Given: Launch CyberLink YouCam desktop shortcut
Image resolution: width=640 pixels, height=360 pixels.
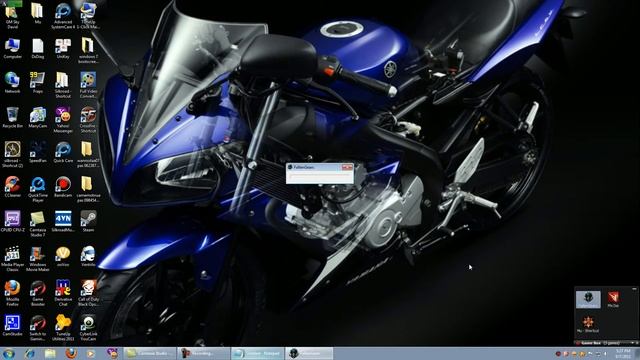Looking at the screenshot, I should 88,328.
